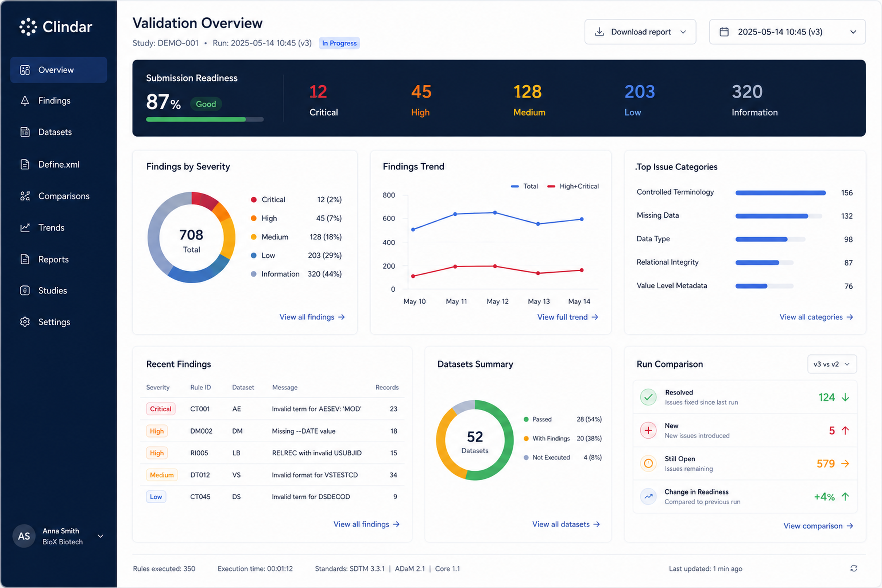Click the 12 Critical count in banner
The width and height of the screenshot is (882, 588).
point(318,92)
